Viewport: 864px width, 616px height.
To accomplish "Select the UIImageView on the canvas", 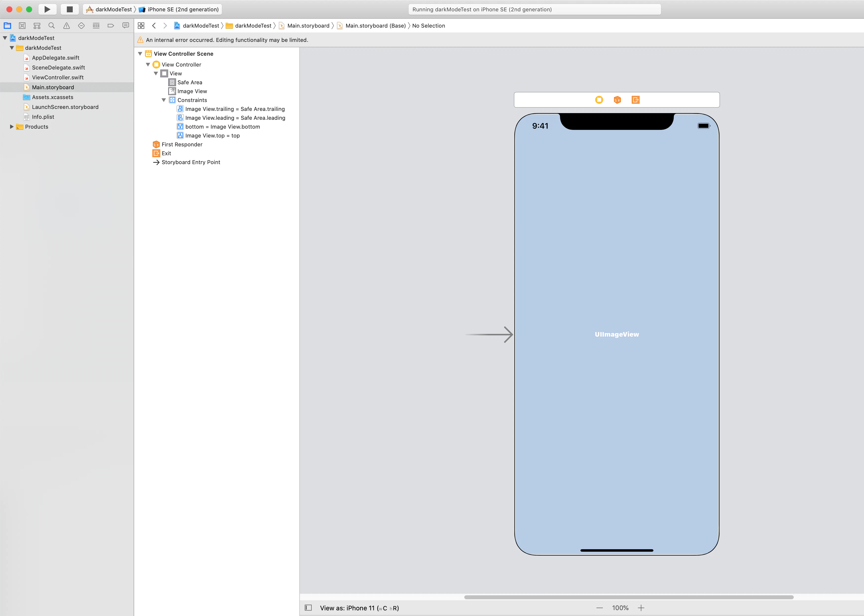I will [617, 334].
